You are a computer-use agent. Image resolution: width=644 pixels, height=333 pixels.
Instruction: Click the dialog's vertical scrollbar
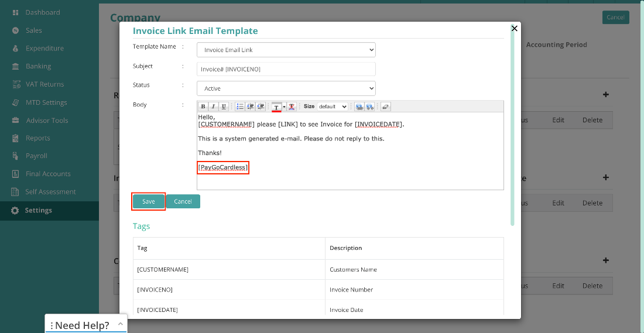513,125
